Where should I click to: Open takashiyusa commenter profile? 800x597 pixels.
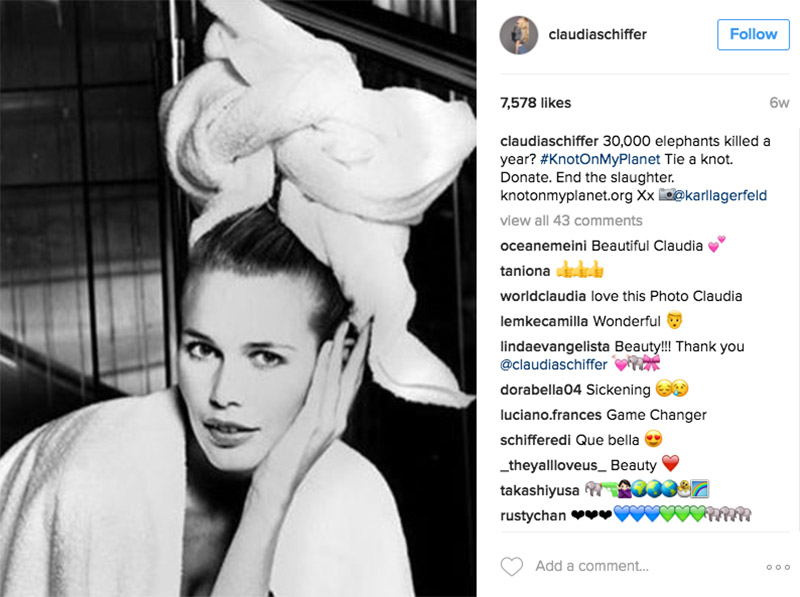540,490
